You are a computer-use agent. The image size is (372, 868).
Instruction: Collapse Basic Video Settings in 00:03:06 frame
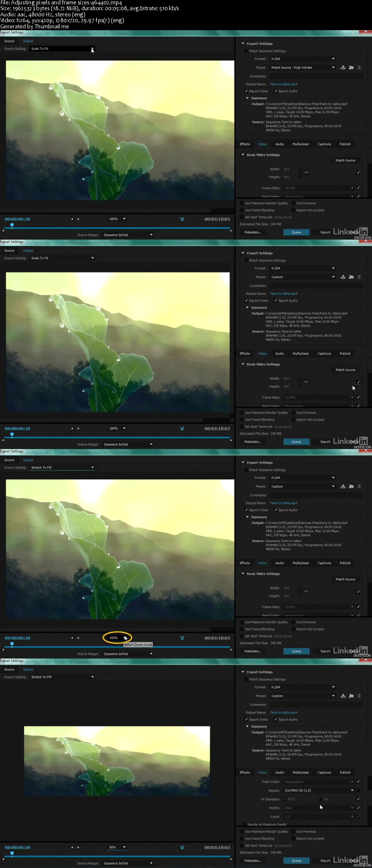click(243, 574)
